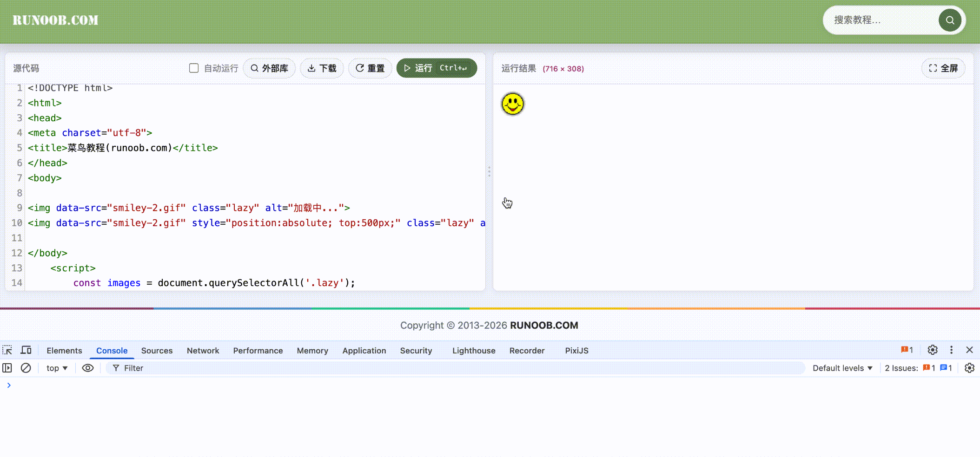
Task: Open the Default levels dropdown
Action: (x=842, y=368)
